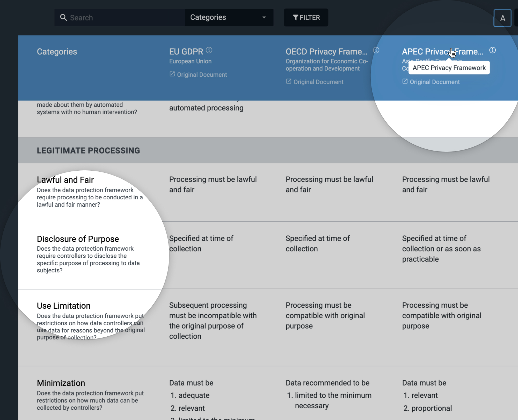This screenshot has height=420, width=518.
Task: Click the EU GDPR Original Document link
Action: (199, 74)
